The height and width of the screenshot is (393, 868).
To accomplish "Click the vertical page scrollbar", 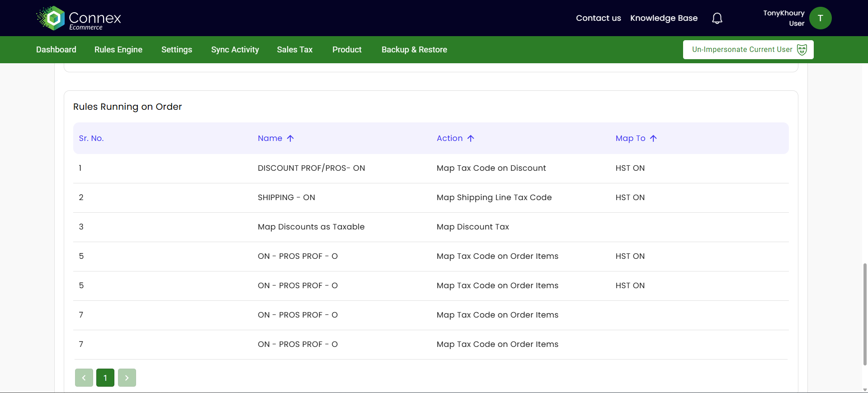I will coord(865,314).
